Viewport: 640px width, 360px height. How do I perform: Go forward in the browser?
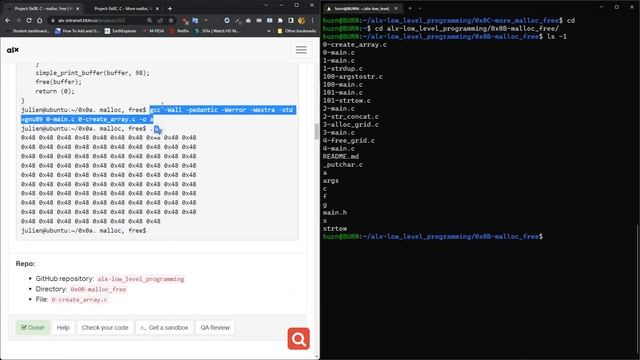(x=18, y=20)
